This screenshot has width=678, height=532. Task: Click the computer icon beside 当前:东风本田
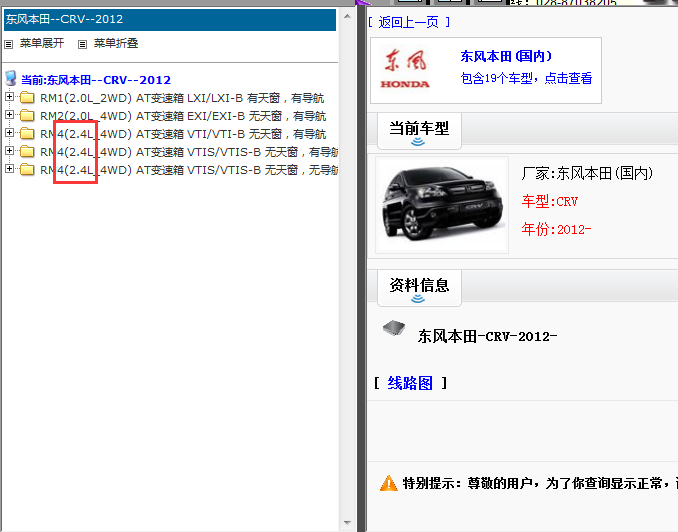pyautogui.click(x=11, y=79)
